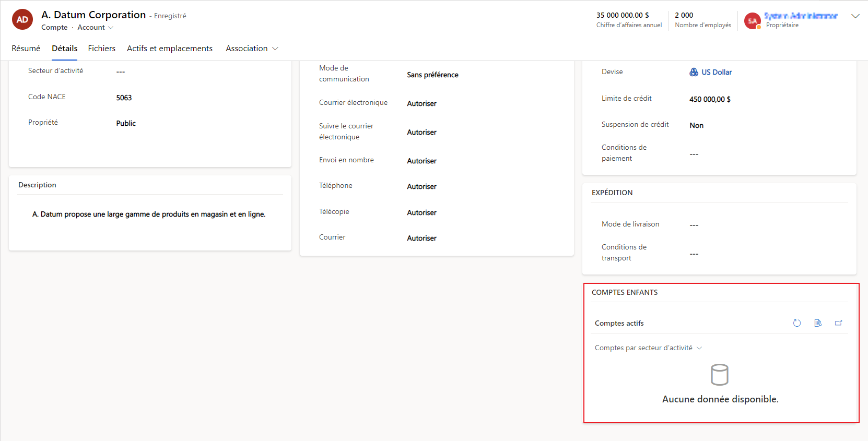Viewport: 868px width, 441px height.
Task: Click the AD account avatar
Action: (22, 20)
